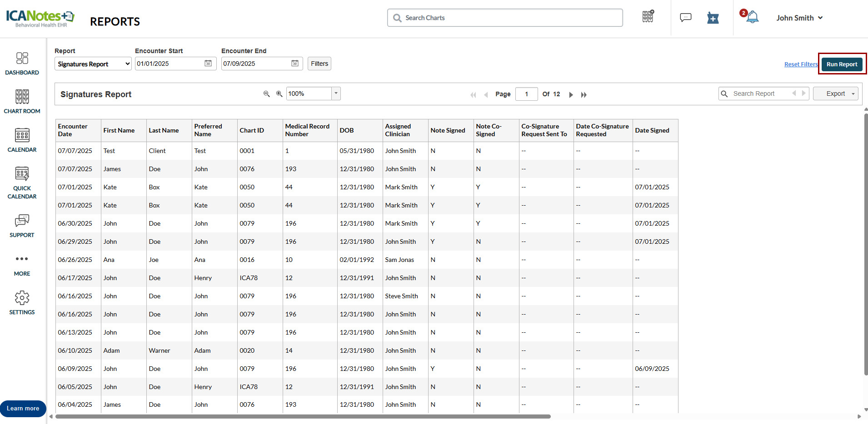Expand the Report type dropdown
The height and width of the screenshot is (424, 868).
[93, 64]
